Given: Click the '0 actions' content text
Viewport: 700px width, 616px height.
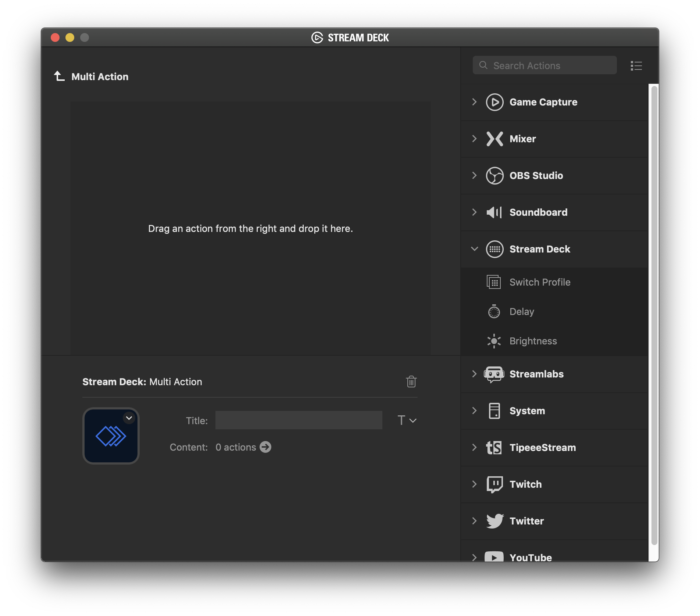Looking at the screenshot, I should [x=236, y=447].
